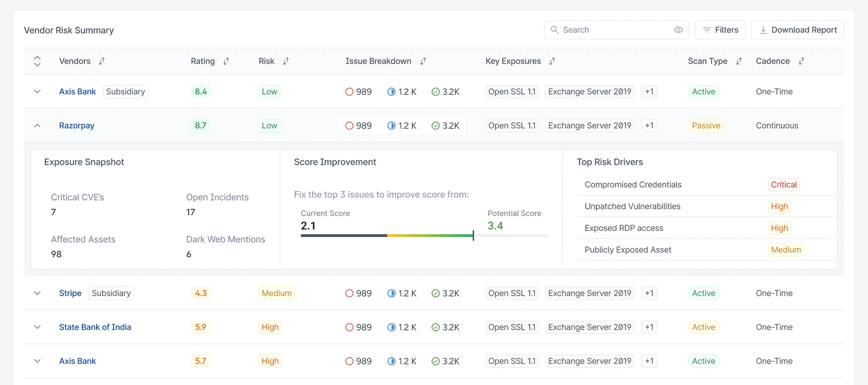Image resolution: width=868 pixels, height=385 pixels.
Task: Click the score improvement progress bar marker
Action: (473, 235)
